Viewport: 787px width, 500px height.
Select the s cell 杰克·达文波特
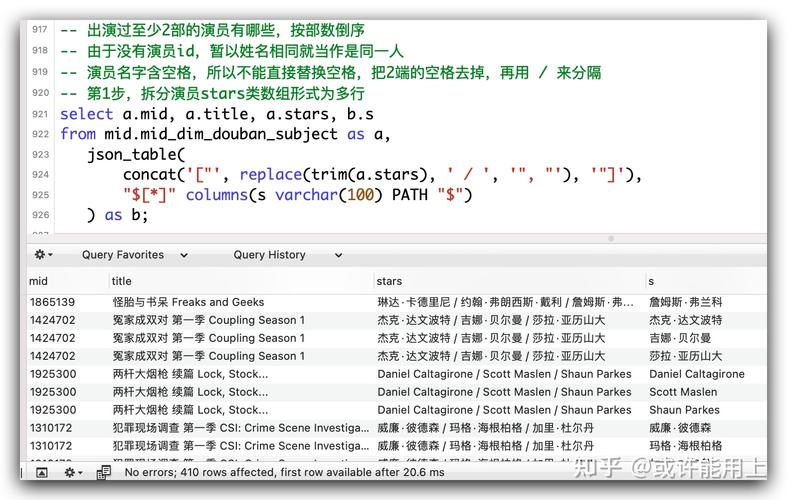(686, 320)
